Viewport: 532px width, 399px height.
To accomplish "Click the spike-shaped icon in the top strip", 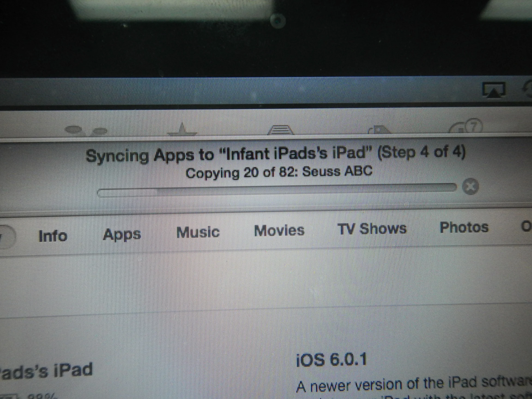I will 182,130.
